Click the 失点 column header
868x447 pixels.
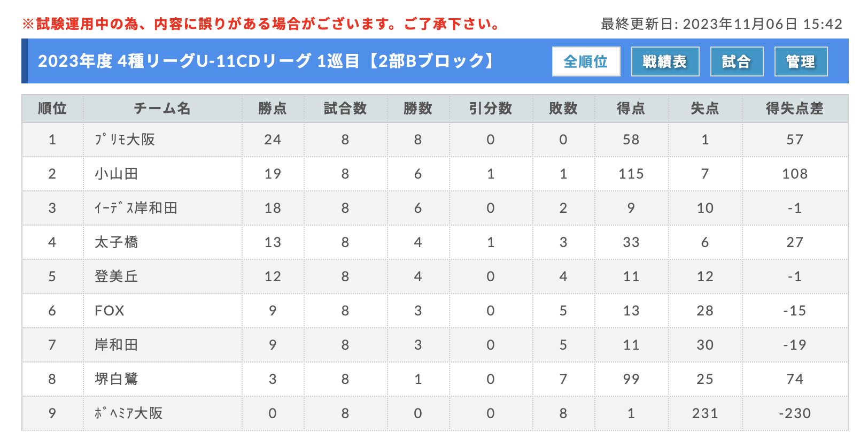point(705,109)
